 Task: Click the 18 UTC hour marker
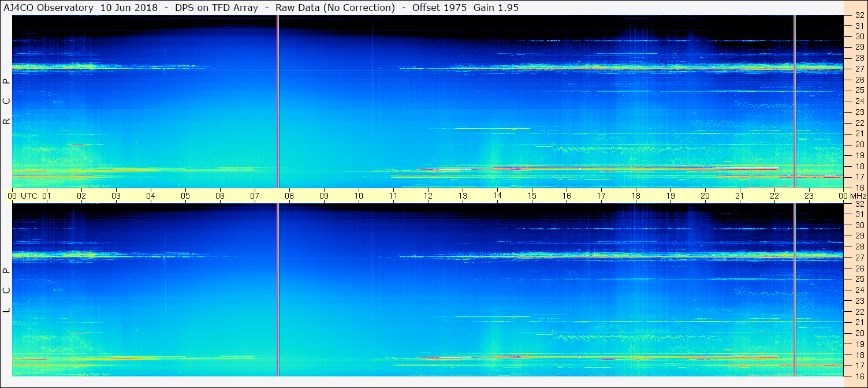coord(636,196)
